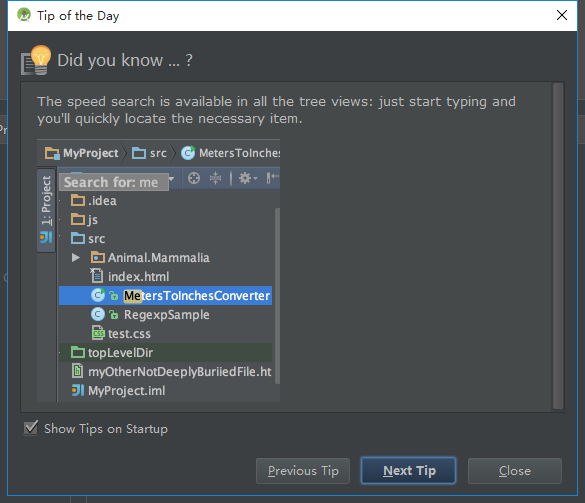Click the tip text scrollbar
The width and height of the screenshot is (585, 503).
coord(558,246)
